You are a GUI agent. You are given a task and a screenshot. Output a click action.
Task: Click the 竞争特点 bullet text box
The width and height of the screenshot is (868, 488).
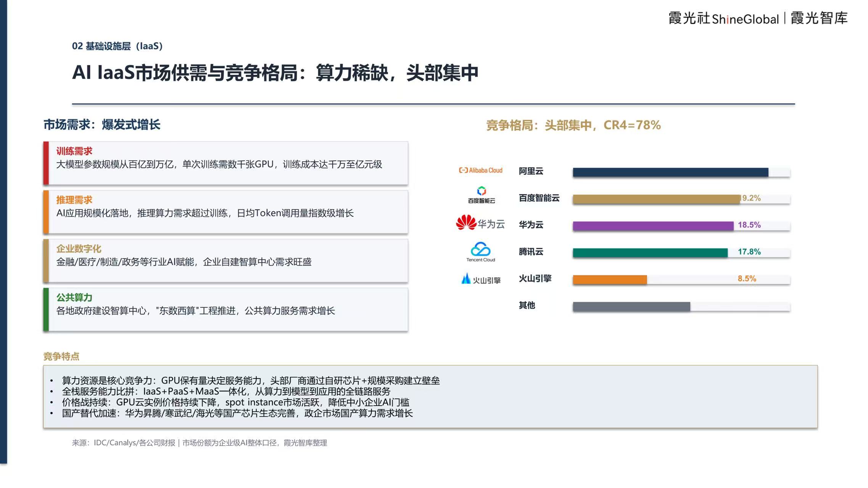pyautogui.click(x=430, y=396)
